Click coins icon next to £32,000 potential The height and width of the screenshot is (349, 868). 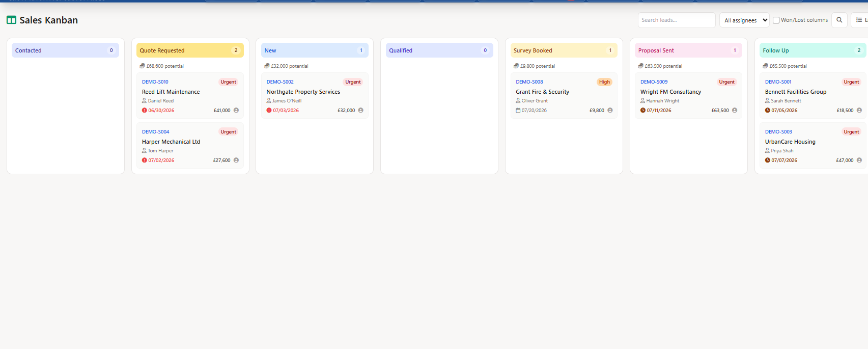[x=267, y=66]
